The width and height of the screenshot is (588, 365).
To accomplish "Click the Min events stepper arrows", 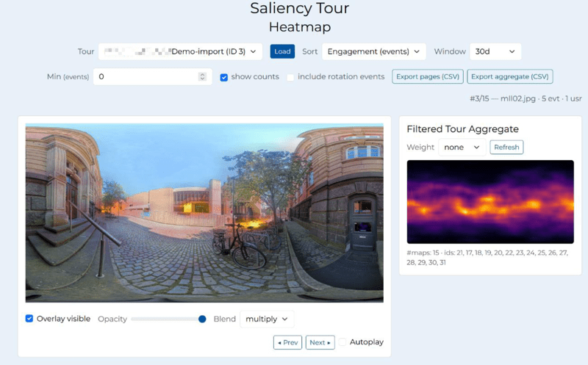I will [203, 76].
